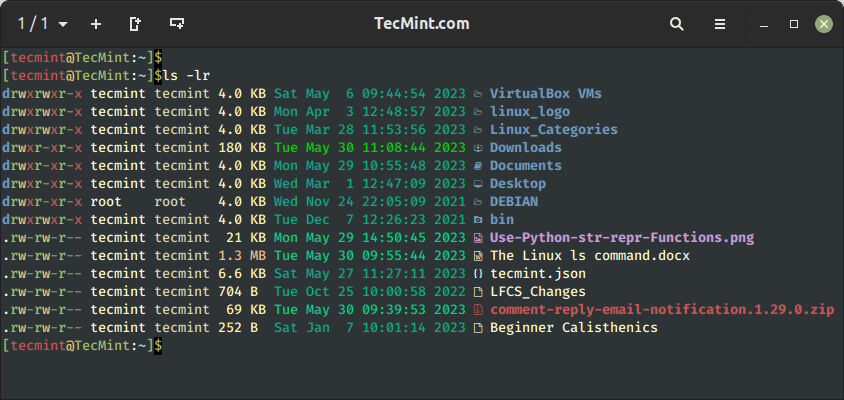Add a new terminal tab with plus icon
The image size is (844, 400).
coord(96,24)
